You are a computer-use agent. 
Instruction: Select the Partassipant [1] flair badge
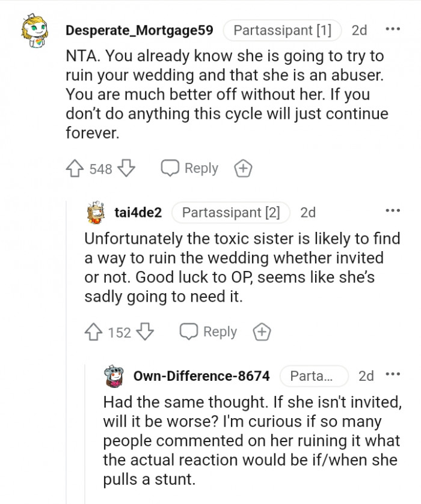[283, 30]
